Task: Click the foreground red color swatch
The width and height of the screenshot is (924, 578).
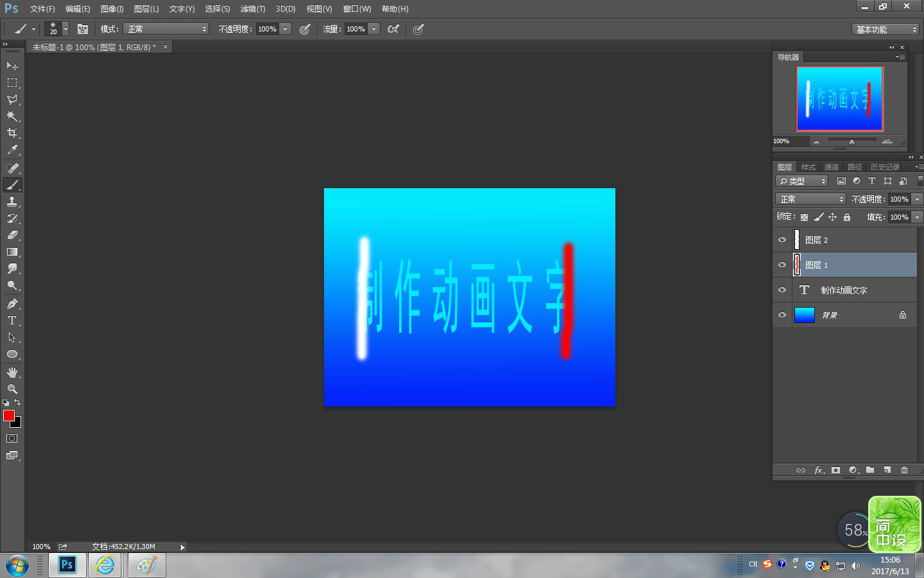Action: (9, 416)
